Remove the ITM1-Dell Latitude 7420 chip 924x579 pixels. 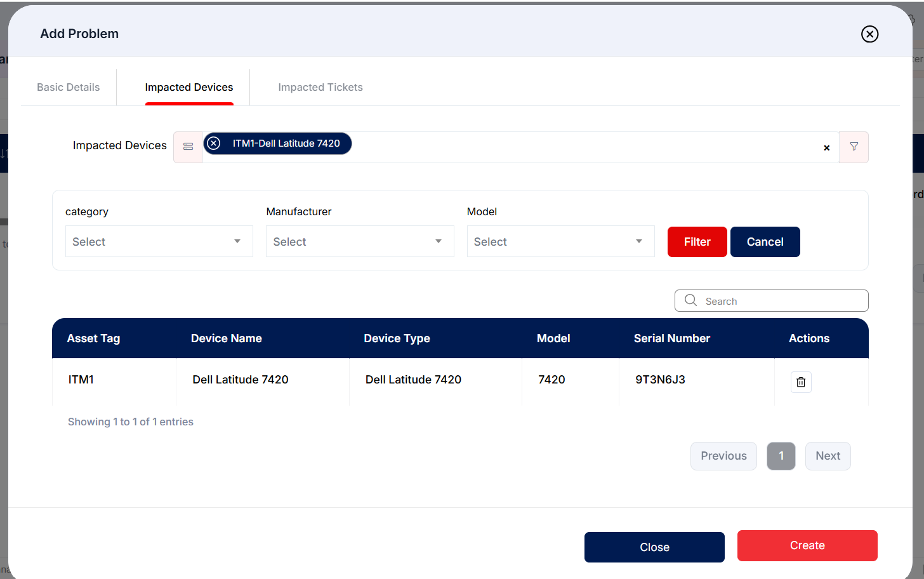[214, 143]
